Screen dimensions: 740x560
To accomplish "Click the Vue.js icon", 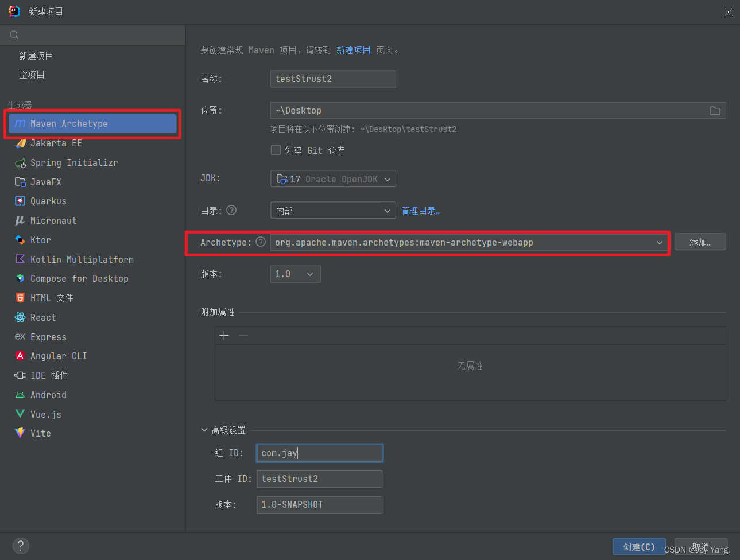I will click(x=20, y=414).
